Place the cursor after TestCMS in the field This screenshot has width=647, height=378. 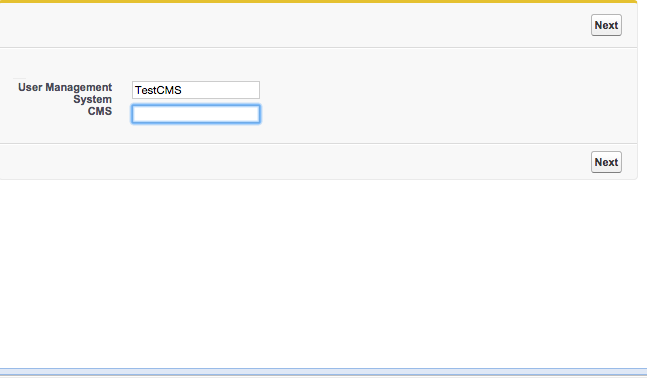pos(183,90)
